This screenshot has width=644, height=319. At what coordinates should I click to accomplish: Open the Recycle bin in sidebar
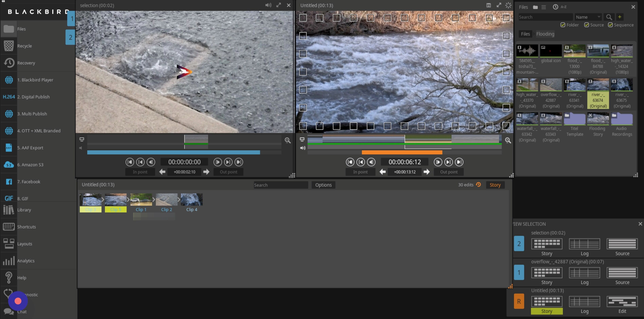[x=24, y=46]
